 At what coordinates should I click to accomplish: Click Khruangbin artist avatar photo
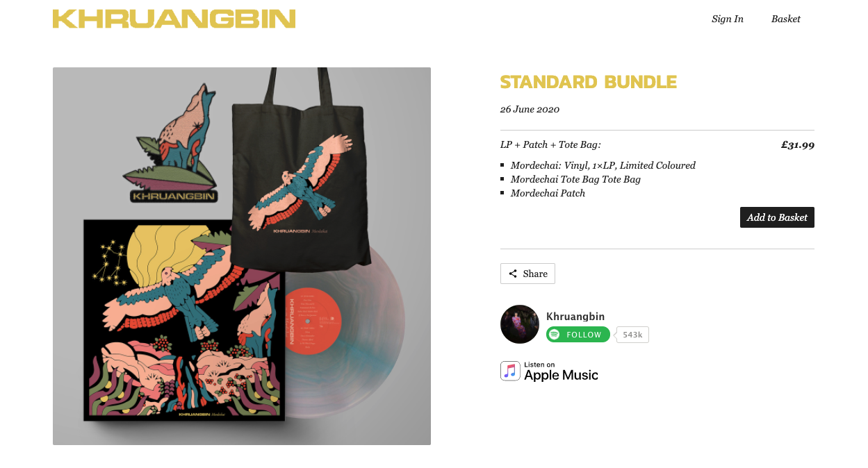(520, 324)
